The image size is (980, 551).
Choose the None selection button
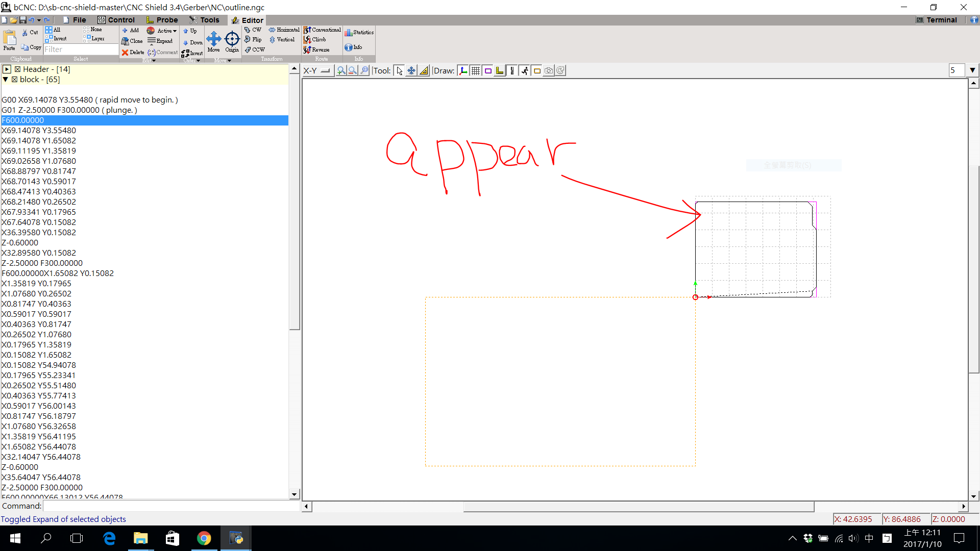pos(92,30)
